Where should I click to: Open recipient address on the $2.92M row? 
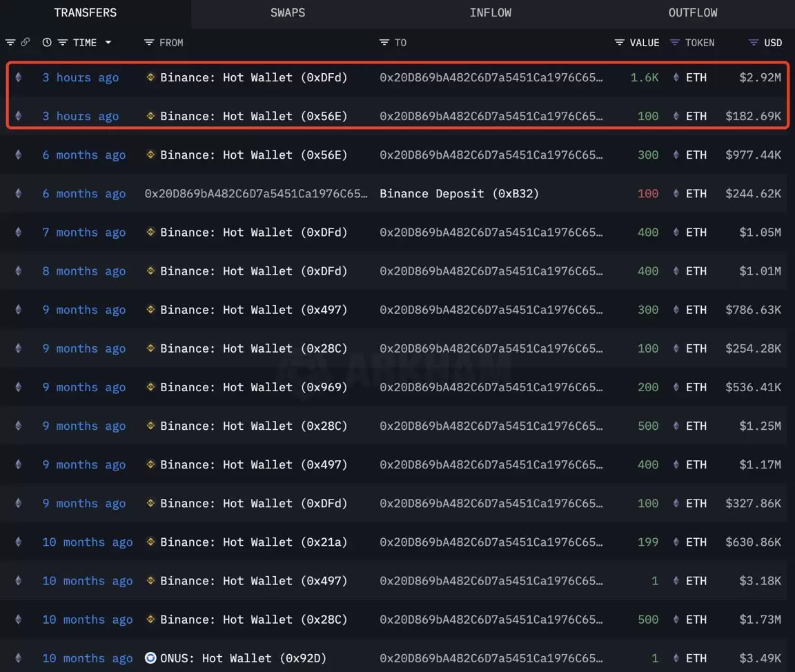491,77
